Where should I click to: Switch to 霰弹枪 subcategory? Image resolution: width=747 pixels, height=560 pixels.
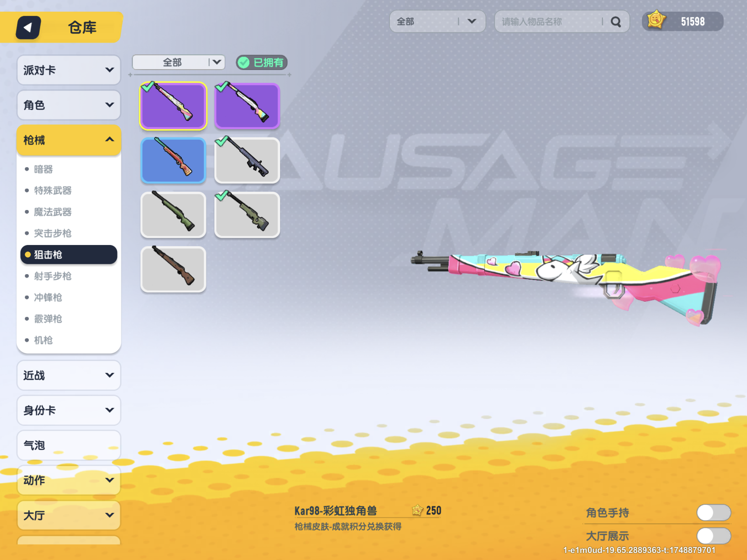tap(48, 319)
